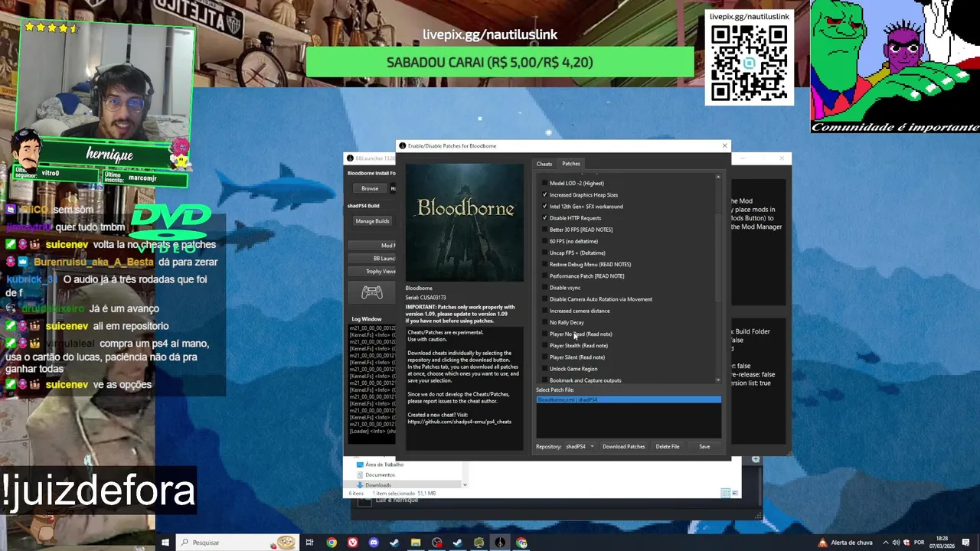980x551 pixels.
Task: Switch Explorer to details view icon
Action: pos(725,493)
